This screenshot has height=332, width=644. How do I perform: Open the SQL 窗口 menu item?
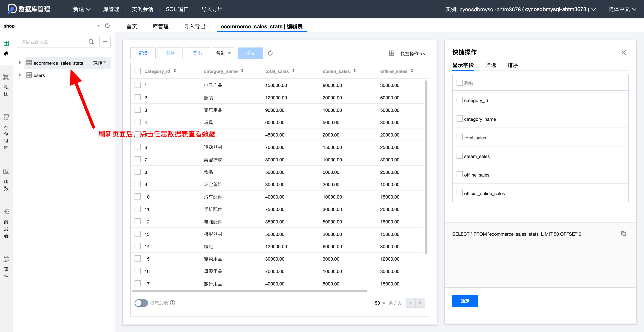pos(177,9)
